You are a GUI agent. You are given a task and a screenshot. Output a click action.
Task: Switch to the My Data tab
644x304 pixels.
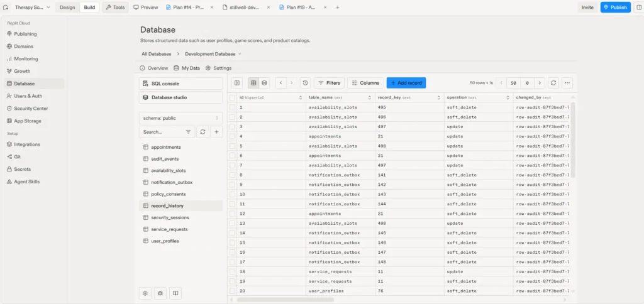(187, 68)
